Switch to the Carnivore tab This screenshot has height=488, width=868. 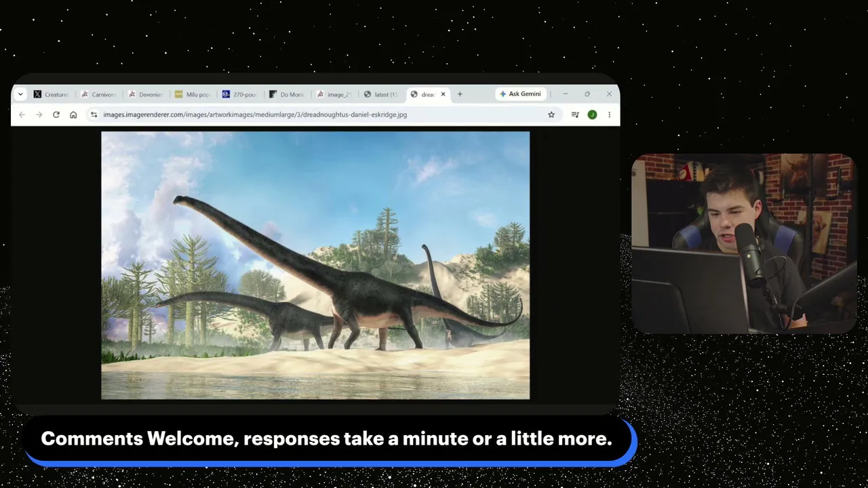coord(99,94)
